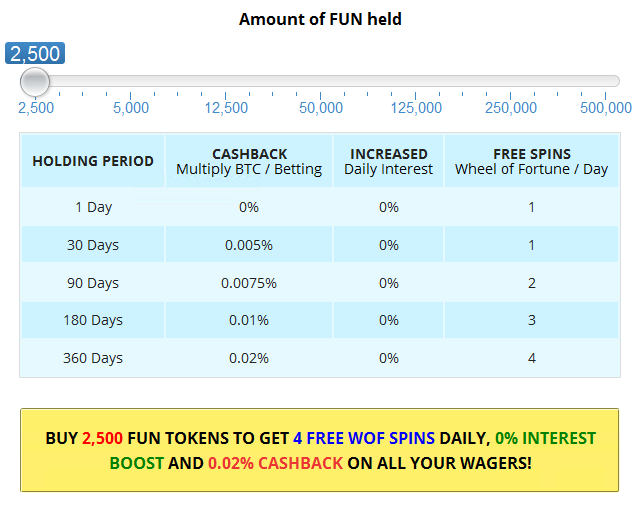Click the 0.01% cashback value
Viewport: 637px width, 509px height.
coord(249,320)
